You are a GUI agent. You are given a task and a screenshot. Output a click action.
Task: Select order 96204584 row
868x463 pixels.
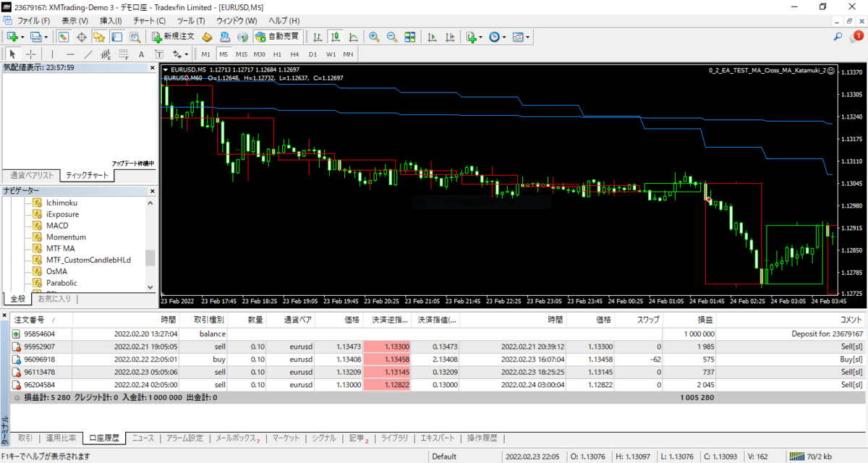[x=438, y=384]
